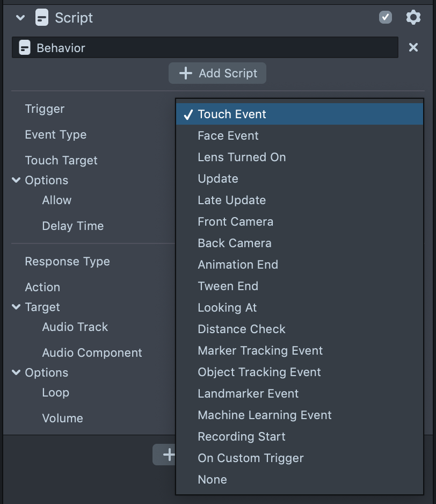The image size is (436, 504).
Task: Click the Script component icon in header
Action: (x=42, y=18)
